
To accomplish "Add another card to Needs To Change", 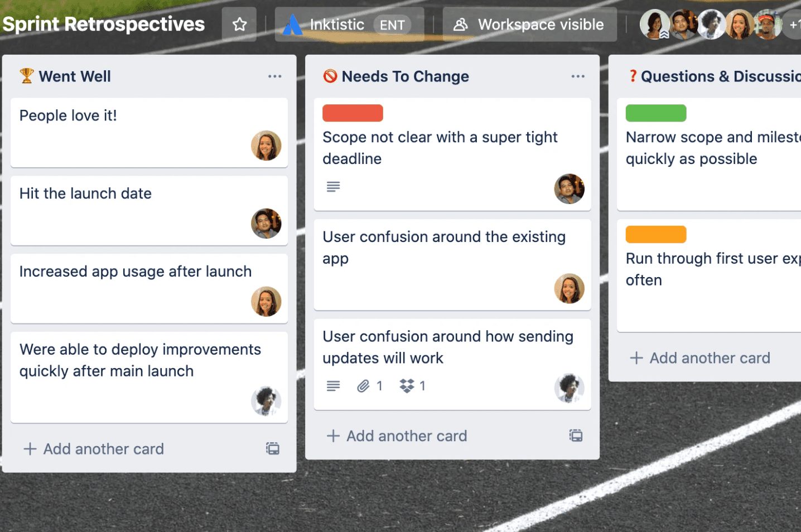I will [x=397, y=436].
